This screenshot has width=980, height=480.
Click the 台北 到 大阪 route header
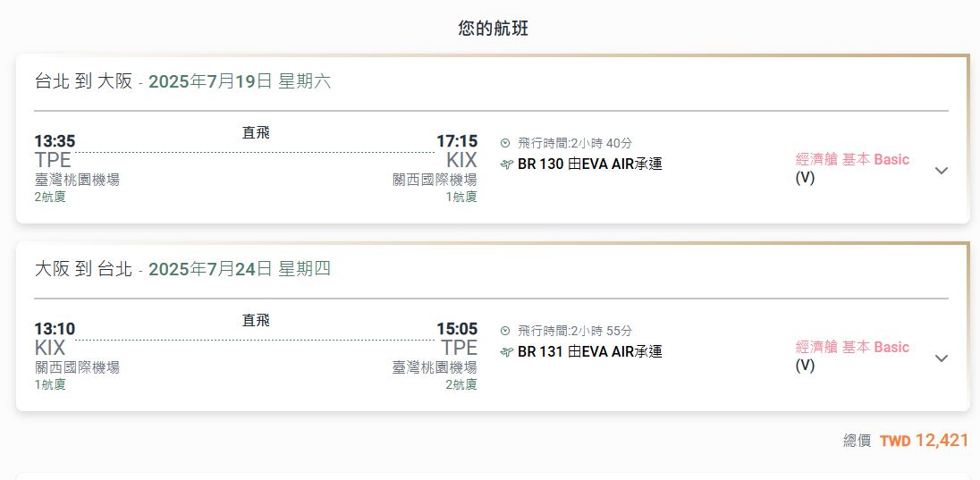pos(83,81)
